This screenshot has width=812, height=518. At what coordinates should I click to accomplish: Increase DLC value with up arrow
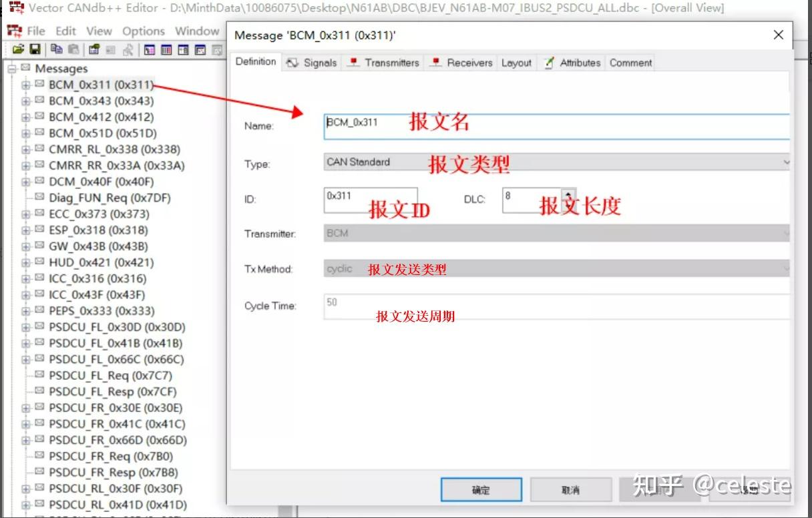[x=568, y=194]
